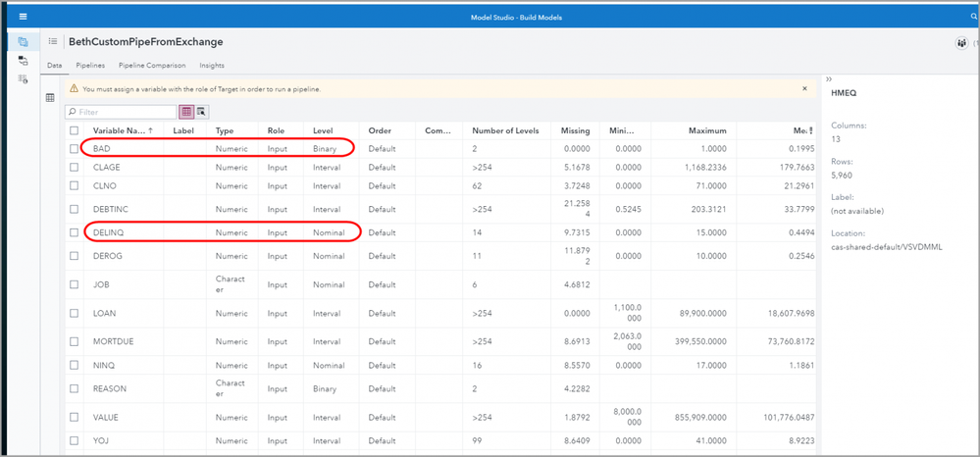Open the project sharing users icon
The height and width of the screenshot is (457, 980).
(x=961, y=43)
